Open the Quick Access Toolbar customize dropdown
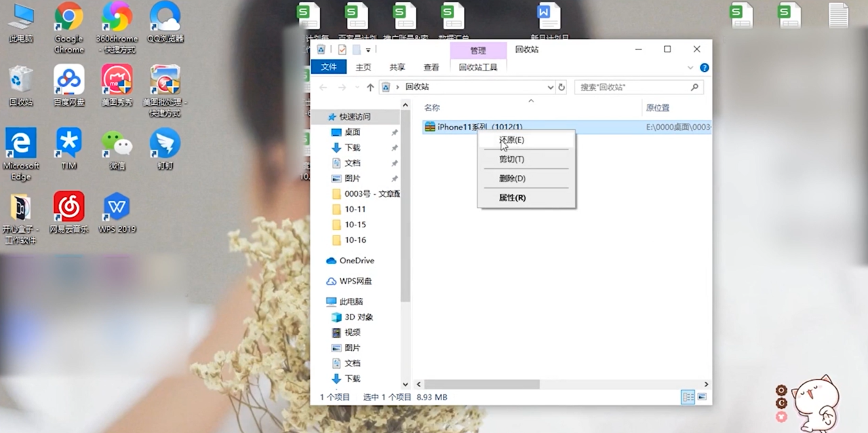Screen dimensions: 868x433 pyautogui.click(x=368, y=49)
